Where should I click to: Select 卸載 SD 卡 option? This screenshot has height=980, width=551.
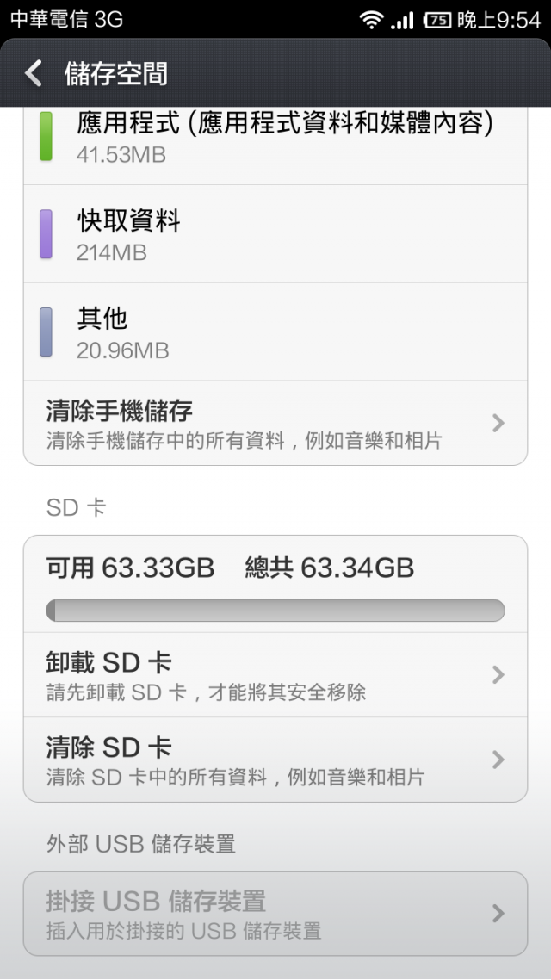(x=275, y=675)
